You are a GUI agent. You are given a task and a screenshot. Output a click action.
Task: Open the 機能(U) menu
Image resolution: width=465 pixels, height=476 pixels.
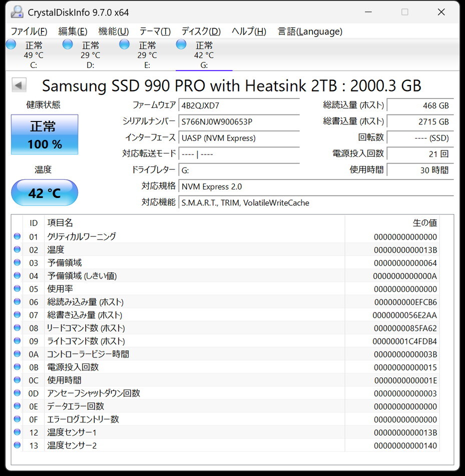coord(114,31)
